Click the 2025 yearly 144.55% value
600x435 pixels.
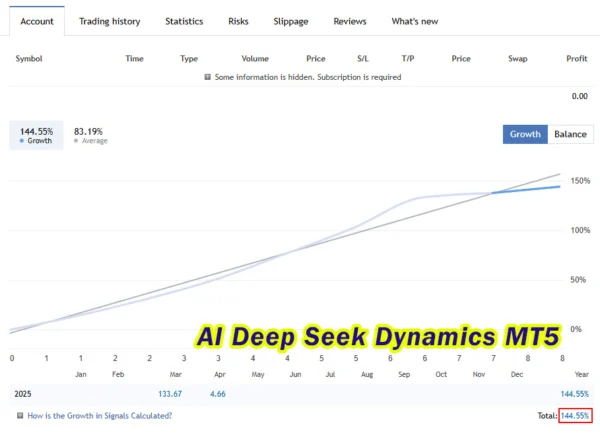point(575,394)
